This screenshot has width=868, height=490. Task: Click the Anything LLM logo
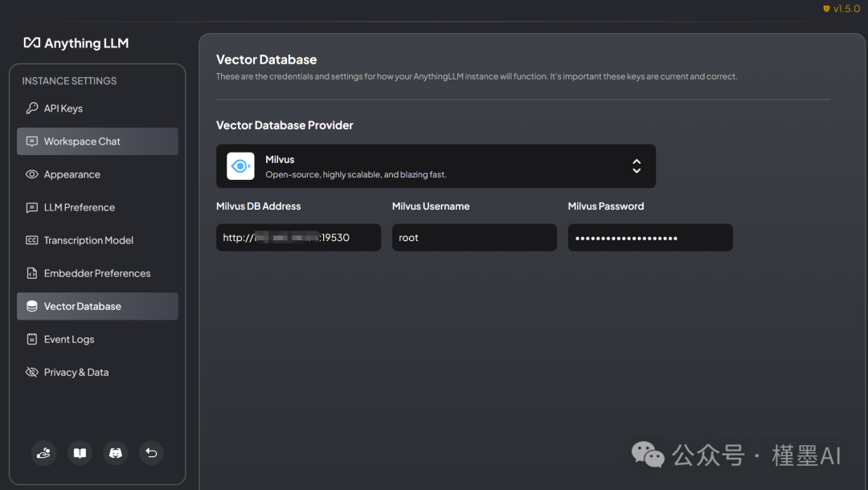76,43
